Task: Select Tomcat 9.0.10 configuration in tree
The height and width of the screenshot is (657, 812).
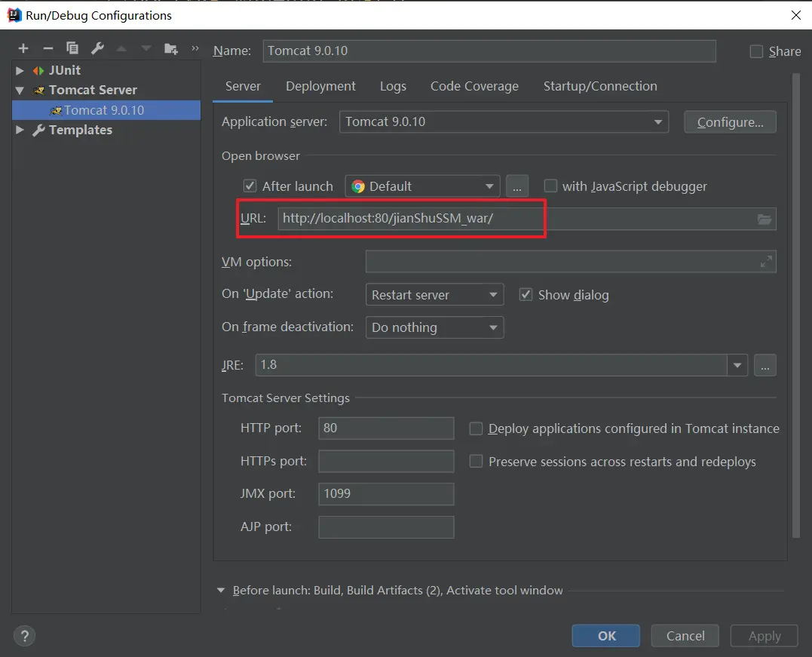Action: coord(106,110)
